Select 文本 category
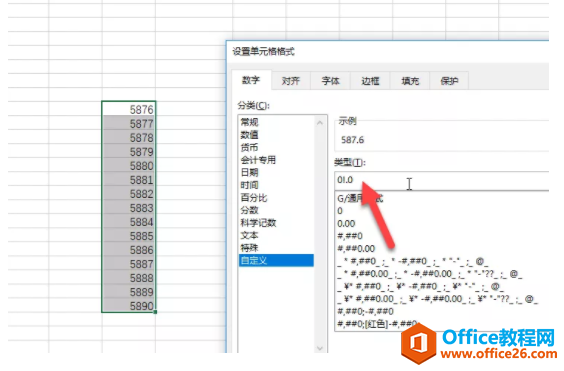The width and height of the screenshot is (564, 371). pos(276,235)
